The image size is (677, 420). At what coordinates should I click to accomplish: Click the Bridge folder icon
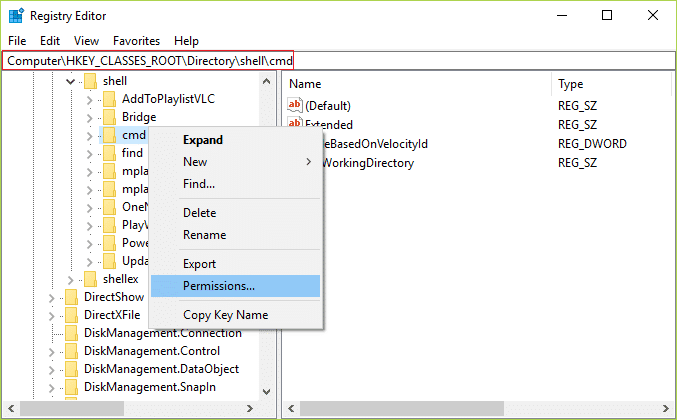109,117
